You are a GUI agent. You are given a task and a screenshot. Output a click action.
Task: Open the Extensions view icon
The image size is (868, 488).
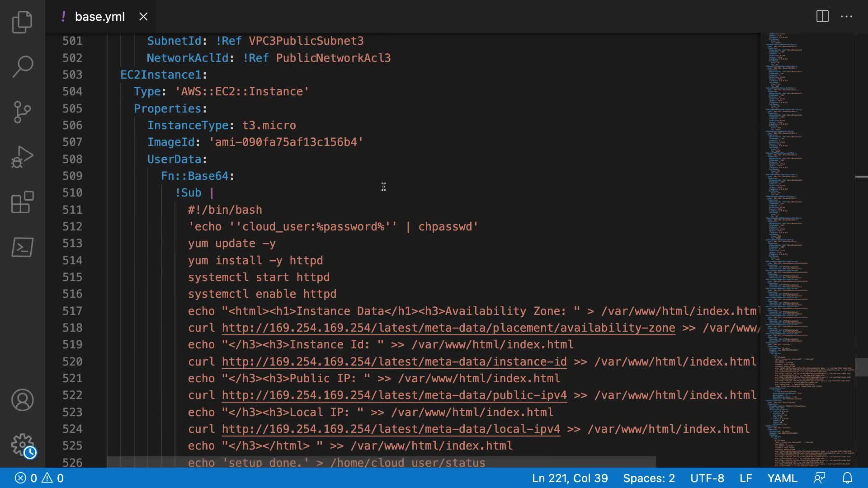[x=22, y=202]
